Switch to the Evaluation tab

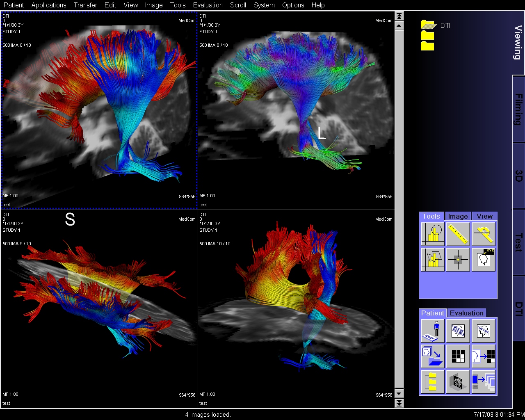tap(466, 313)
